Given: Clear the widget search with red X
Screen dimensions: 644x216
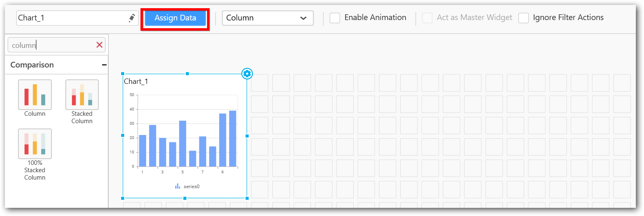Looking at the screenshot, I should coord(99,45).
